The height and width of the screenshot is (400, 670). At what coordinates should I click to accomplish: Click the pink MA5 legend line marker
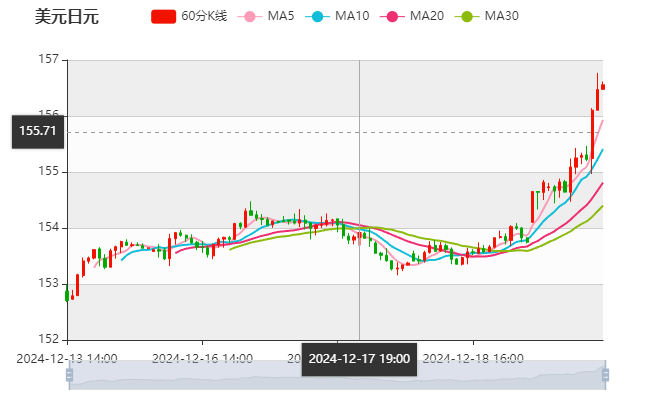[250, 16]
